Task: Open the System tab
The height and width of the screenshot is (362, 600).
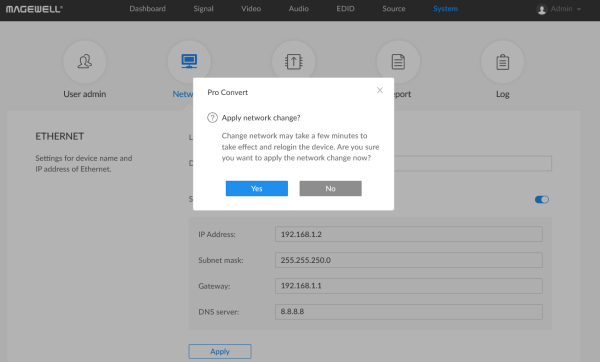Action: point(445,9)
